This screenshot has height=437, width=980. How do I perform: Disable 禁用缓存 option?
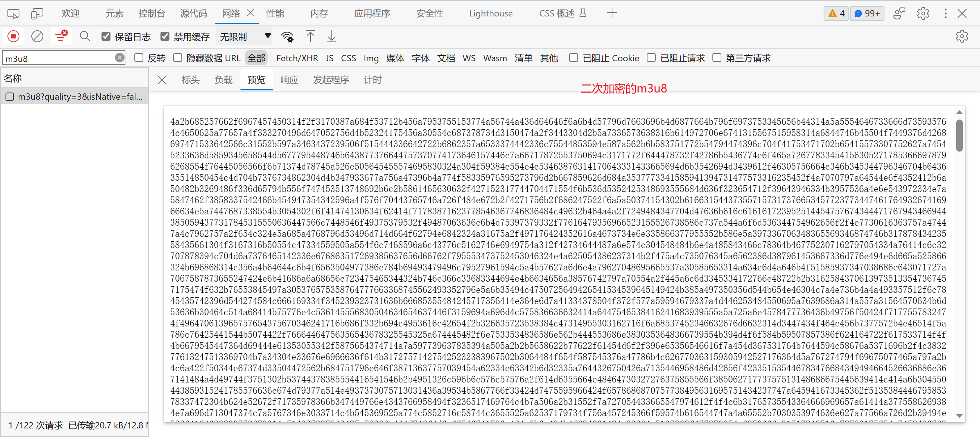pyautogui.click(x=165, y=36)
